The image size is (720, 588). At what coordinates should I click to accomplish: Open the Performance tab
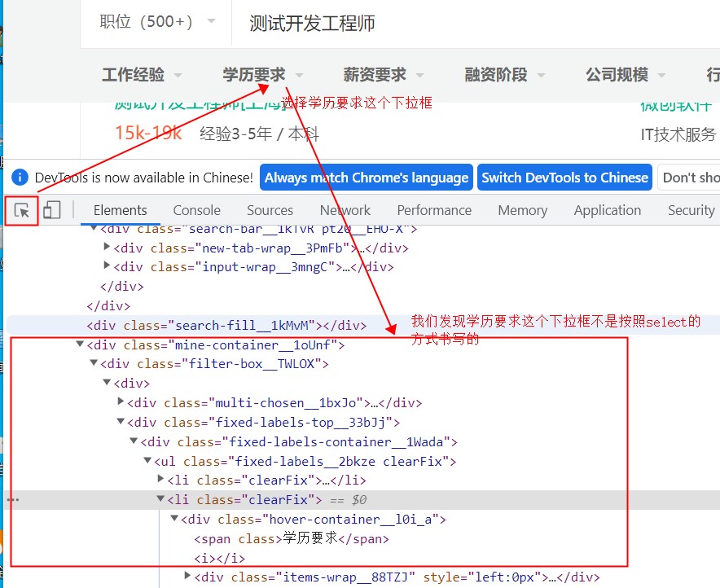[434, 210]
